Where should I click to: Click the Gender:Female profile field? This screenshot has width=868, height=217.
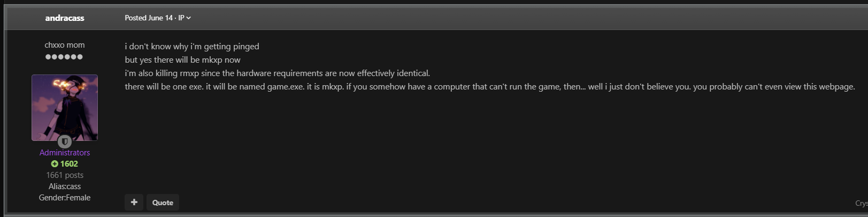point(65,198)
